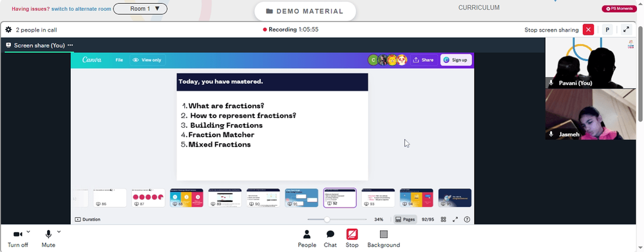Click 92/95 page counter

click(428, 220)
